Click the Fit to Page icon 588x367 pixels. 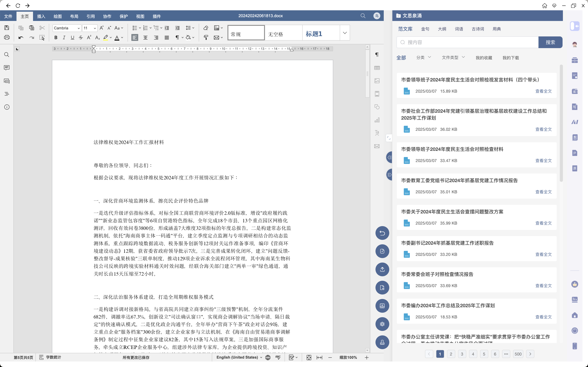tap(309, 357)
